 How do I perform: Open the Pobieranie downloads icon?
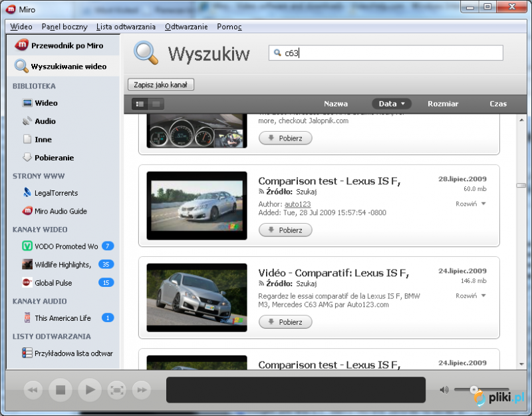pos(27,158)
